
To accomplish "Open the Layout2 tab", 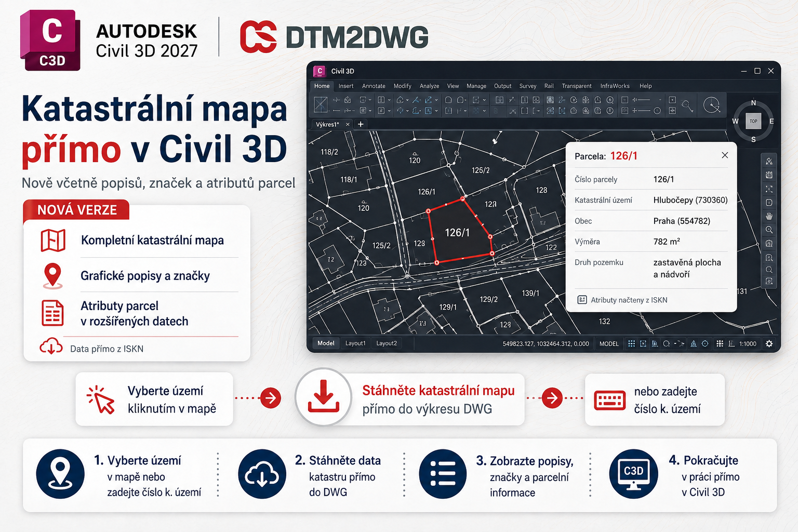I will (387, 343).
